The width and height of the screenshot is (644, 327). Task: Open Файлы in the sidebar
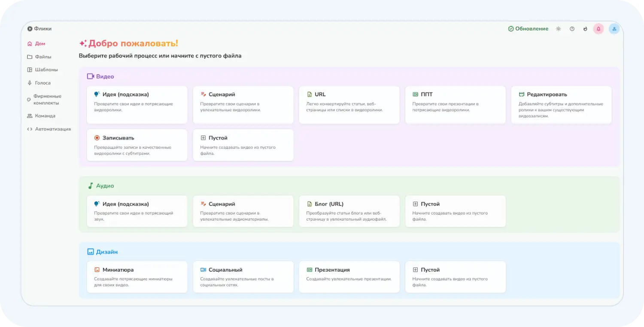[43, 57]
